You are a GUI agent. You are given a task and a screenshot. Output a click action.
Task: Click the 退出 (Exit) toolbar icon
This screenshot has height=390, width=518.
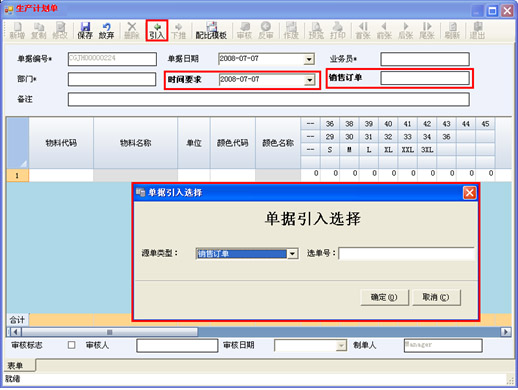[x=477, y=31]
